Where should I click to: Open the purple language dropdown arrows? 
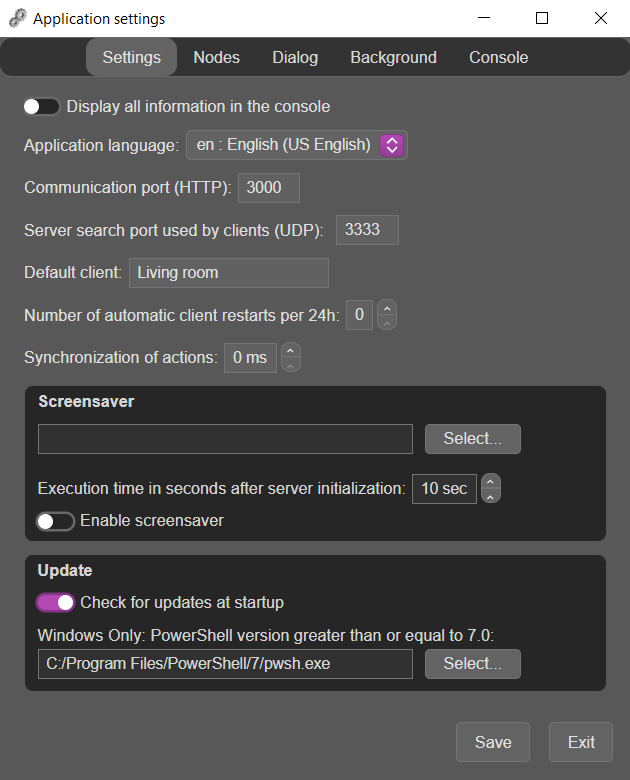pyautogui.click(x=392, y=145)
